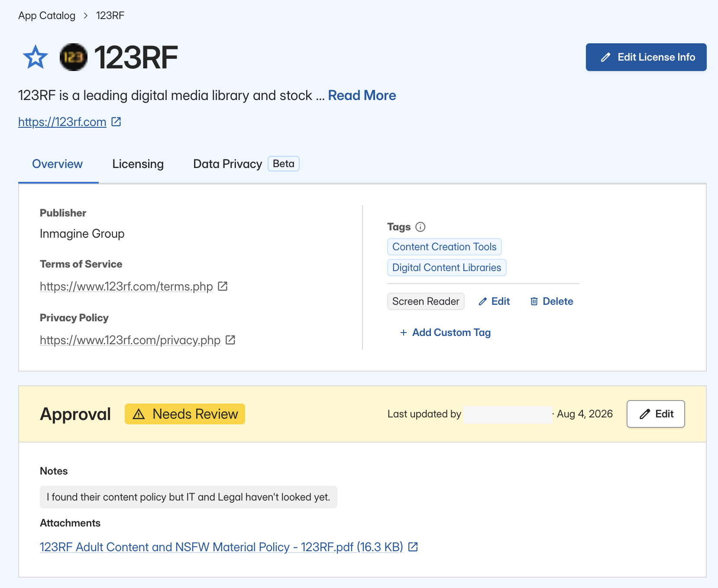718x588 pixels.
Task: Open external link icon beside https://123rf.com
Action: [x=116, y=122]
